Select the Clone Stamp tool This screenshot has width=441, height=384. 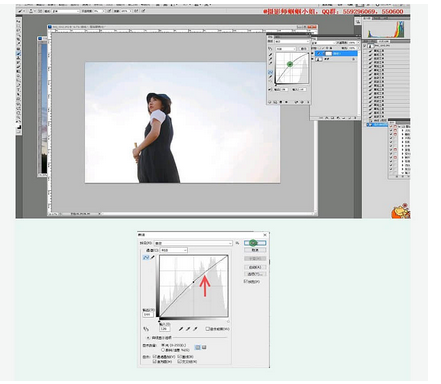pos(18,58)
